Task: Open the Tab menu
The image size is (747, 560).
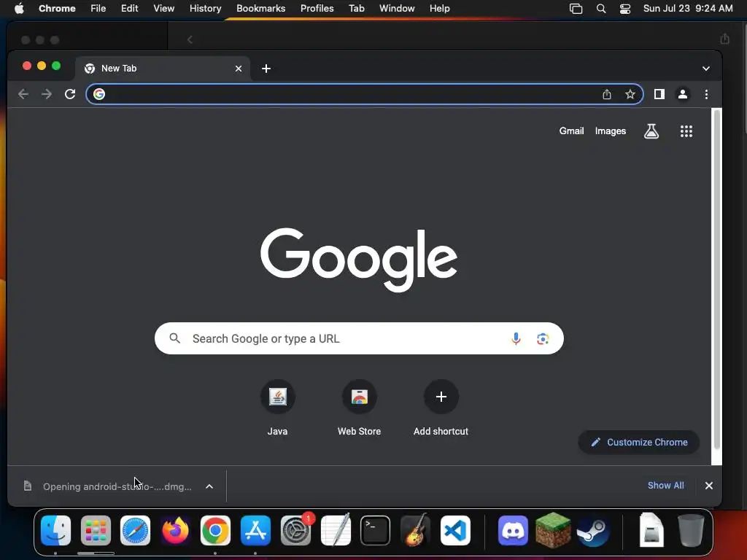Action: click(357, 8)
